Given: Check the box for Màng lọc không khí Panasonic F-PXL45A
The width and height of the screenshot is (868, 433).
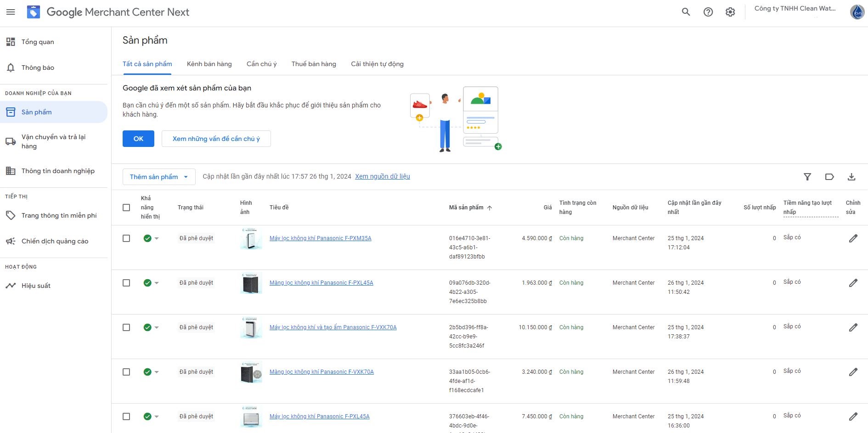Looking at the screenshot, I should tap(127, 283).
